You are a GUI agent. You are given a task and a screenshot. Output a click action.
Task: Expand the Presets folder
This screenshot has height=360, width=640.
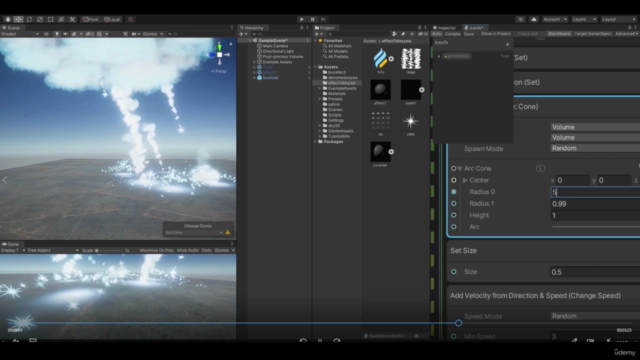pyautogui.click(x=320, y=99)
